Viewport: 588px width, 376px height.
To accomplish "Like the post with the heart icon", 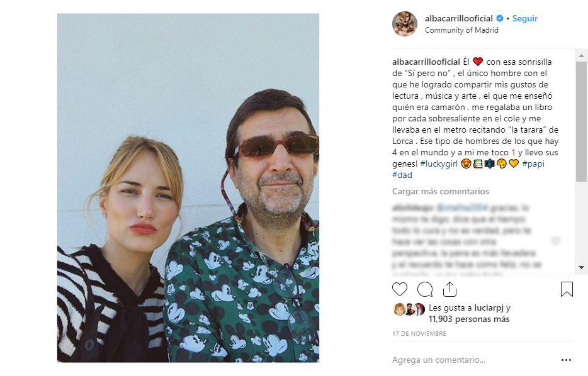I will 400,289.
